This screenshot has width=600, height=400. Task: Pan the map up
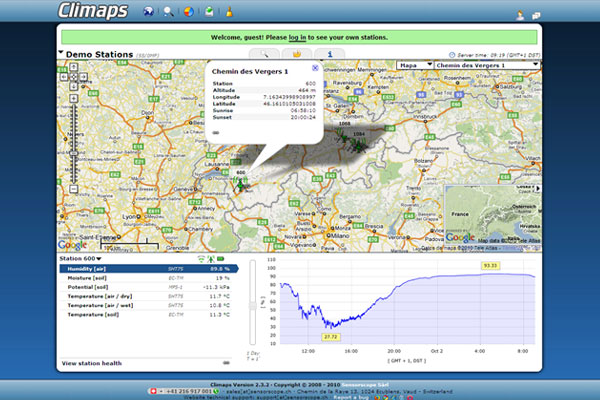pyautogui.click(x=73, y=67)
